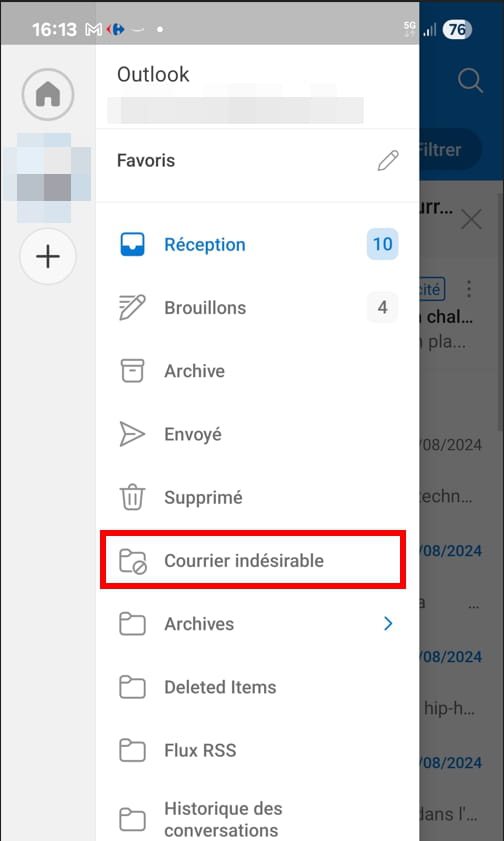Open the Brouillons drafts pencil icon
This screenshot has height=841, width=504.
132,307
